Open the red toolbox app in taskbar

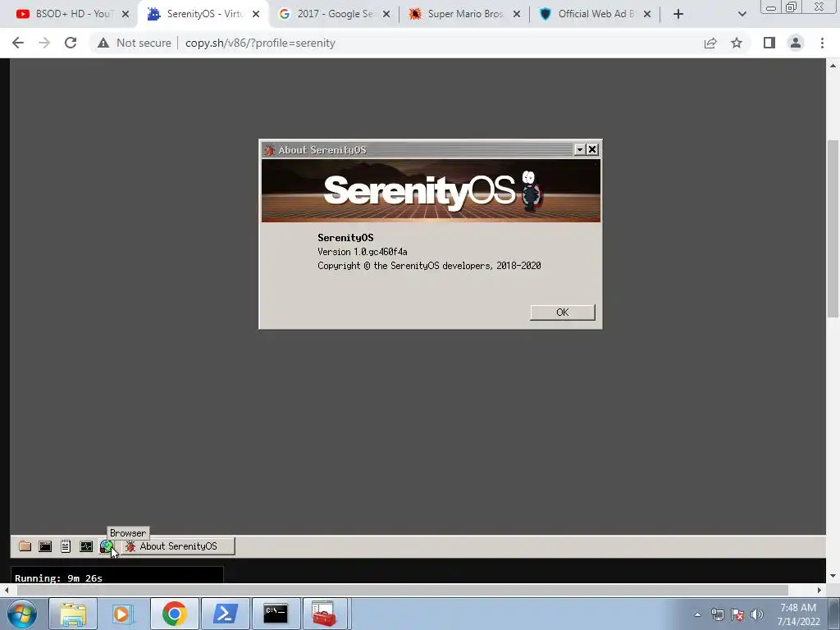(323, 614)
